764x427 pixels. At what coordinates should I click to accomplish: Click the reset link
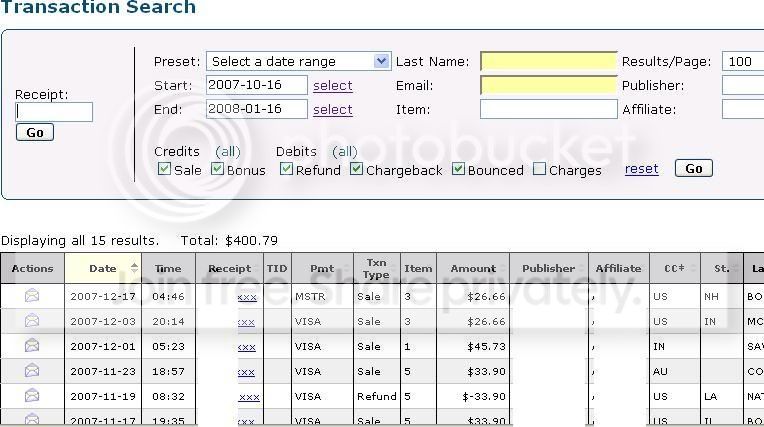click(641, 169)
